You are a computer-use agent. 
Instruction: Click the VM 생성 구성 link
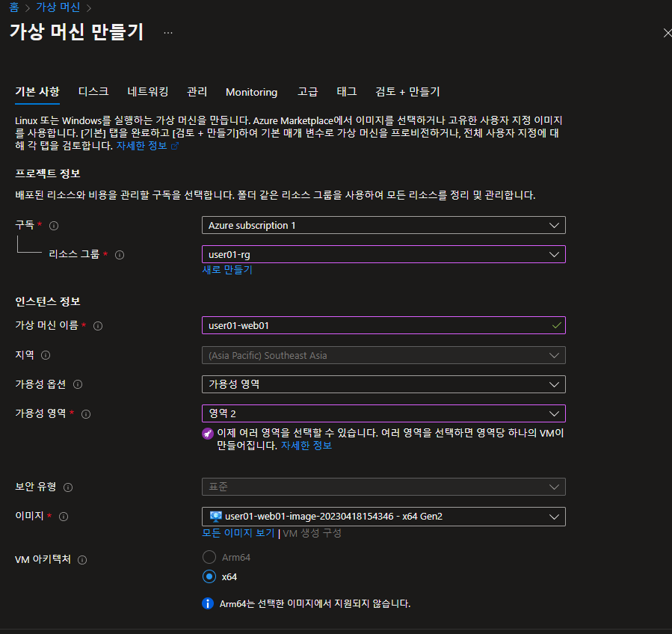[x=312, y=533]
